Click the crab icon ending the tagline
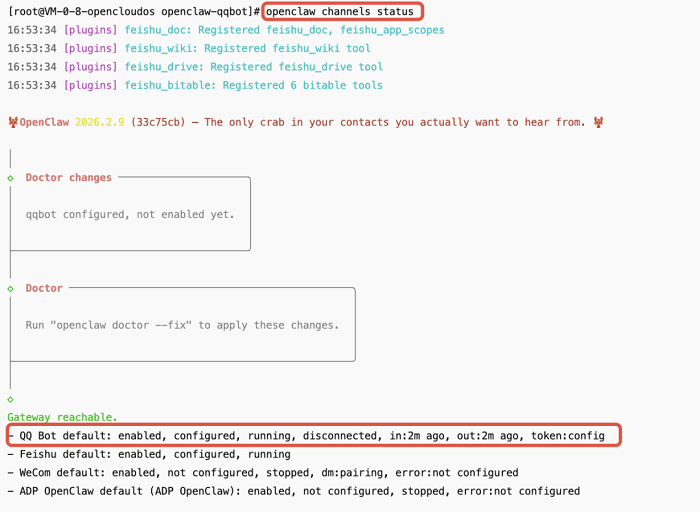Viewport: 700px width, 512px height. coord(598,123)
